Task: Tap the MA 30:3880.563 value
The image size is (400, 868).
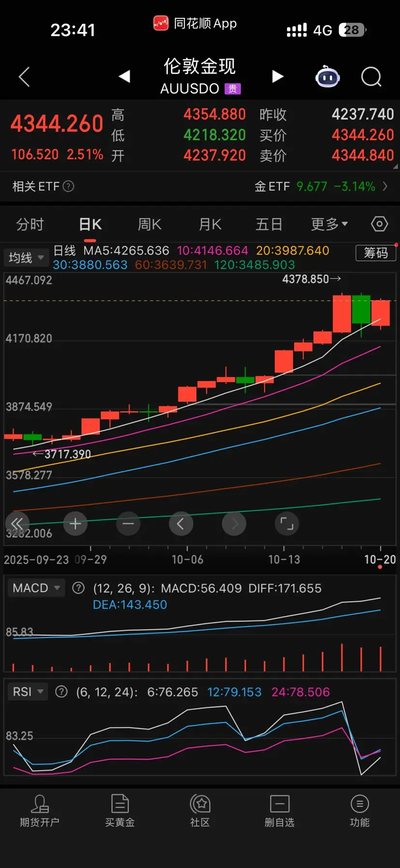Action: coord(90,265)
